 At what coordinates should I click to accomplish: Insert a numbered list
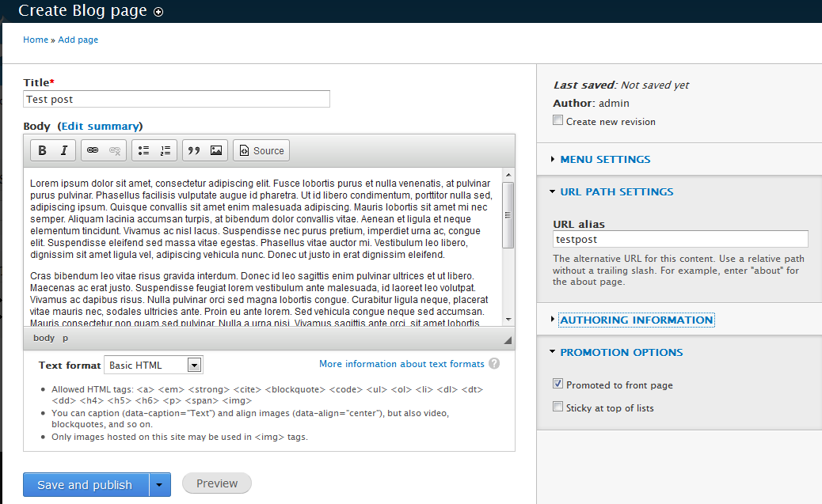tap(166, 150)
